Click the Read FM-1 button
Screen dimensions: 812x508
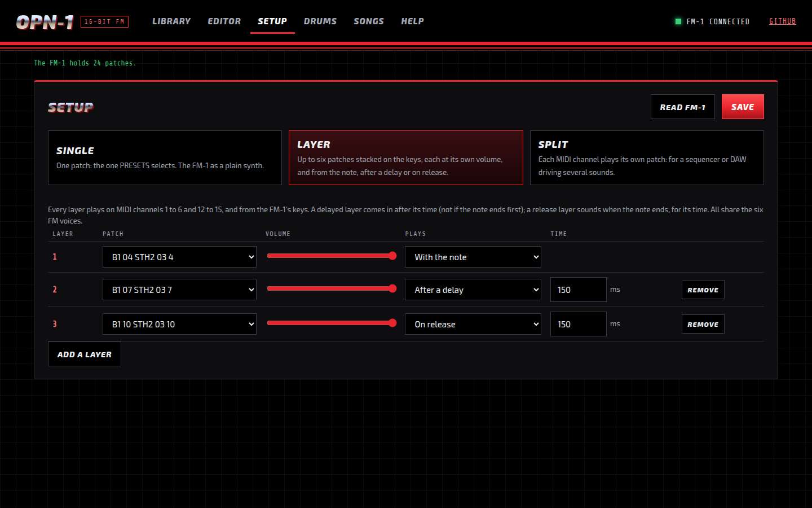pyautogui.click(x=682, y=107)
